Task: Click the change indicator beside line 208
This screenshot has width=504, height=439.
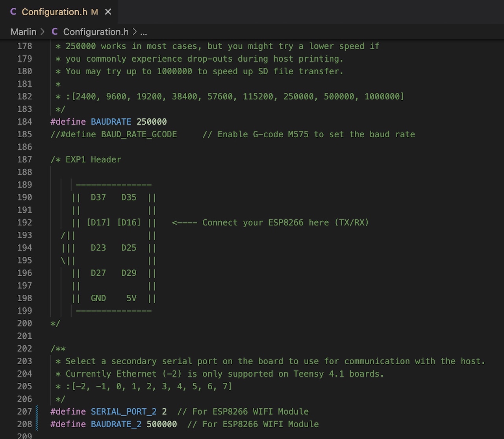Action: coord(37,424)
